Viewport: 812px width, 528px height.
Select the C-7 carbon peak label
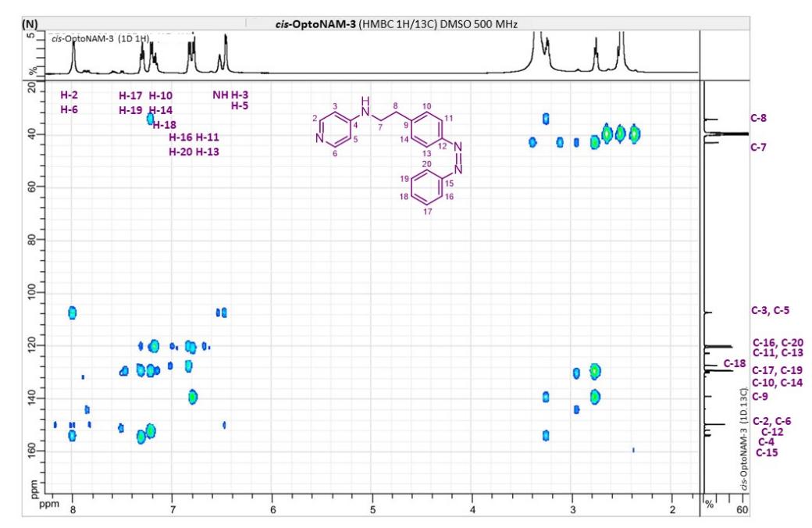(x=758, y=147)
